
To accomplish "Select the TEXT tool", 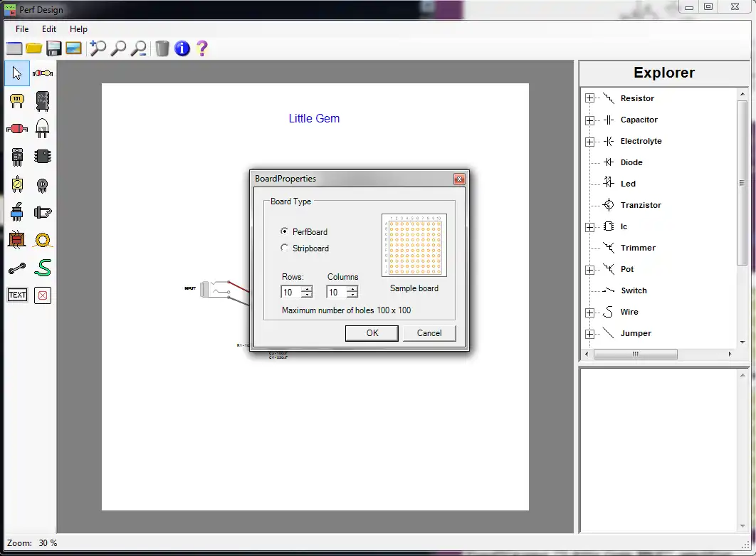I will [x=17, y=295].
